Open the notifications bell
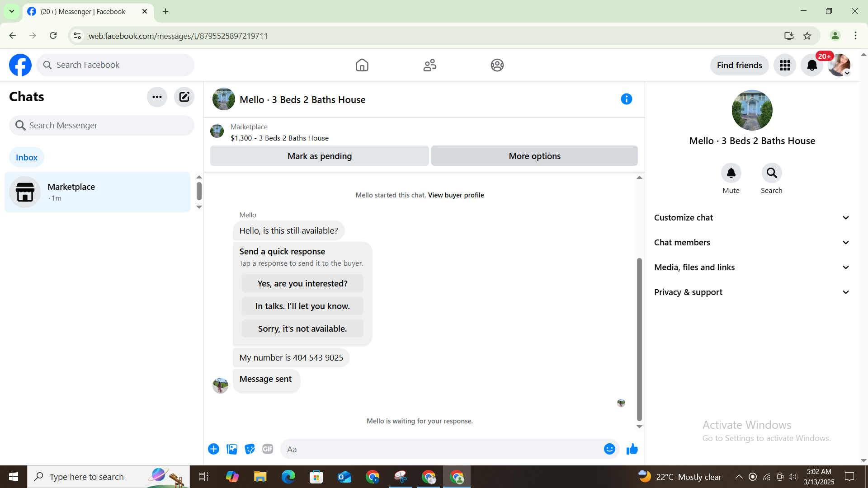The image size is (868, 488). [x=812, y=66]
